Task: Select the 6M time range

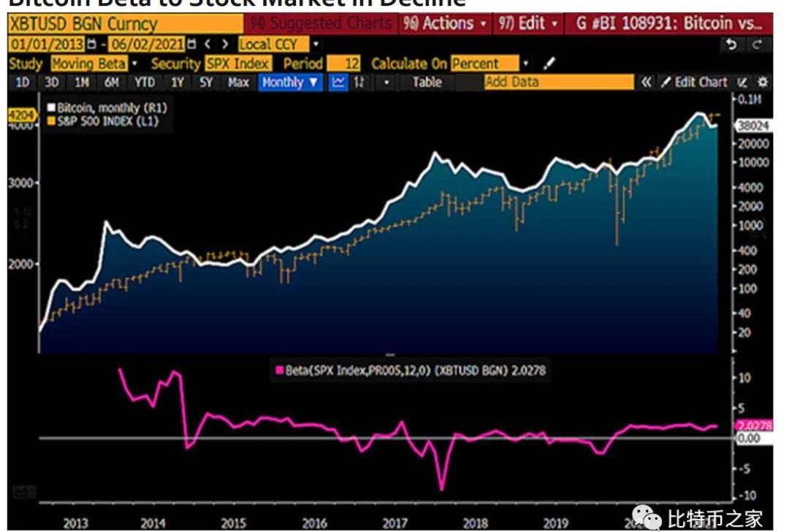Action: click(x=112, y=82)
